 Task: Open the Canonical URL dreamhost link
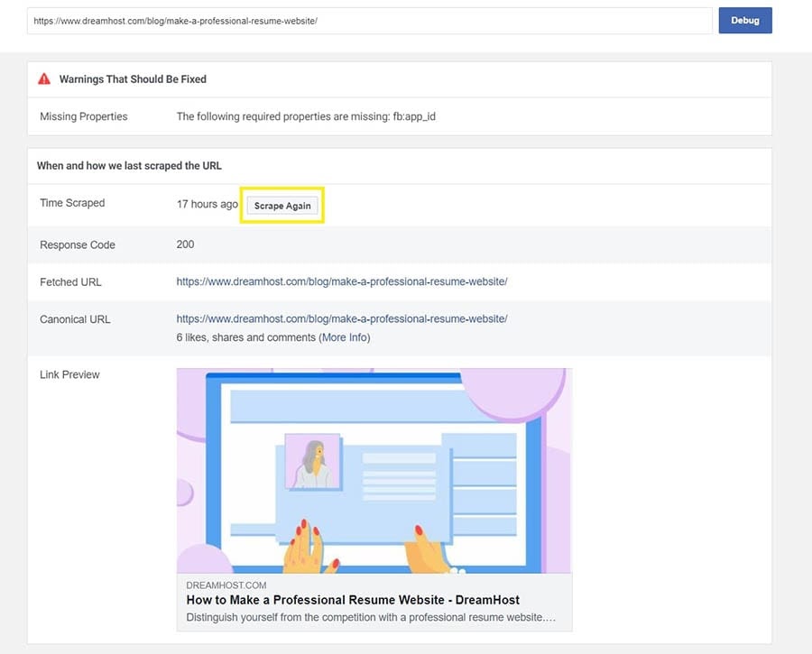coord(342,318)
